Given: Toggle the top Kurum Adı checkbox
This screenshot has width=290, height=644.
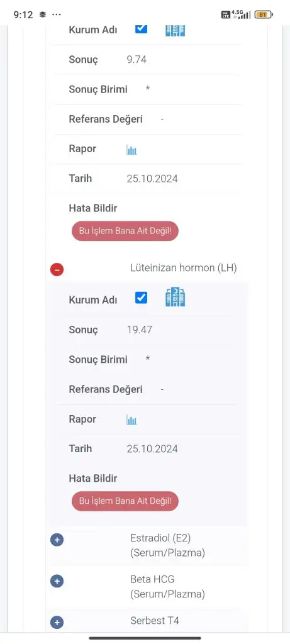Looking at the screenshot, I should (x=141, y=28).
